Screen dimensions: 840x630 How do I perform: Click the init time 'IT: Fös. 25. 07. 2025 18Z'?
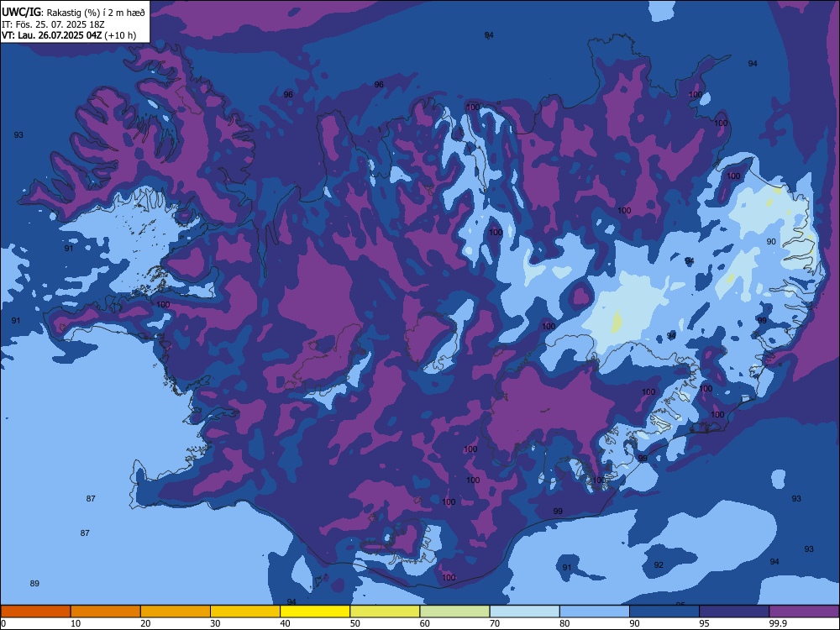(x=53, y=24)
